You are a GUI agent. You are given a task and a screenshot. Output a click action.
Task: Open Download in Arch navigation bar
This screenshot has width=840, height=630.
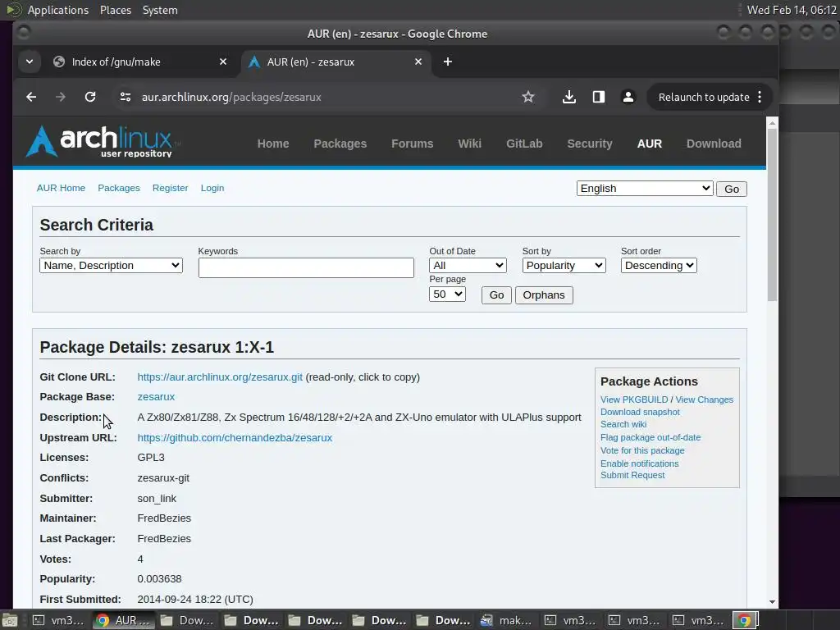tap(714, 144)
